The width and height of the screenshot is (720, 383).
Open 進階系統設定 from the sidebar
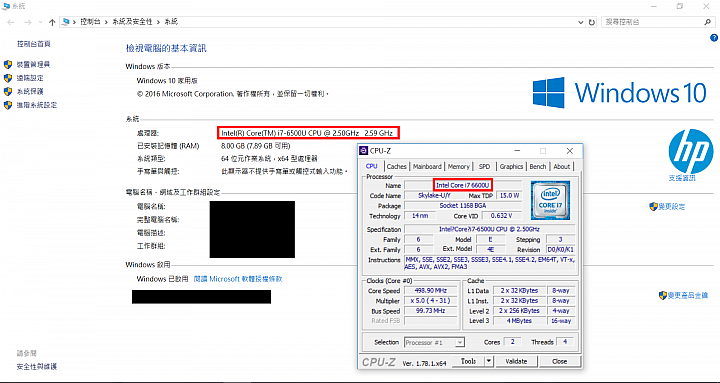[37, 105]
